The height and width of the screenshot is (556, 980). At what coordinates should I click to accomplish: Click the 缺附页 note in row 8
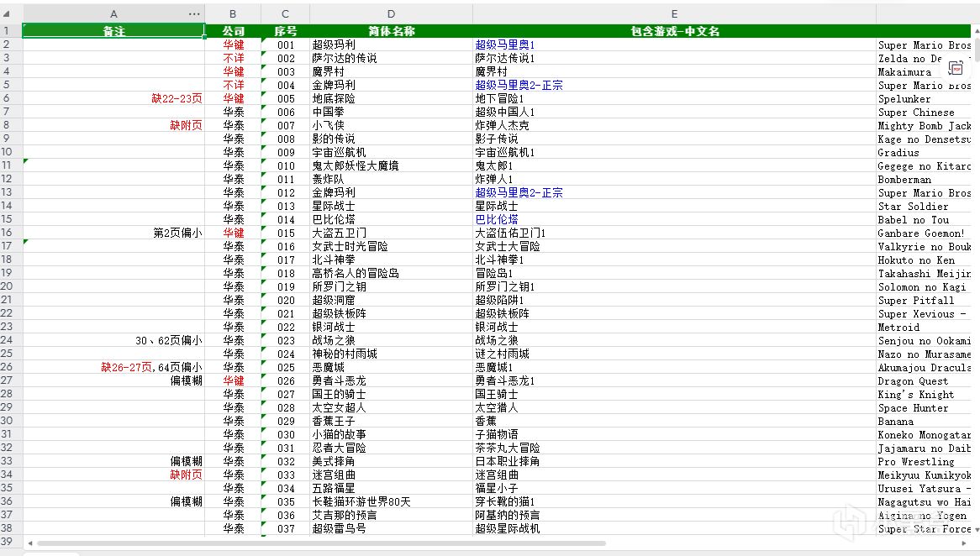tap(187, 126)
